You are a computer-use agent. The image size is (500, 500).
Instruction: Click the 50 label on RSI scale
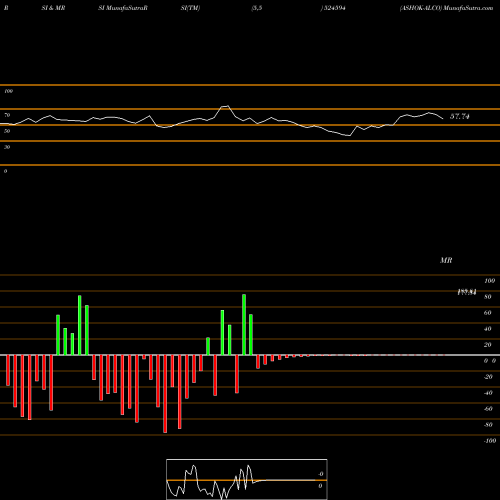[x=7, y=131]
